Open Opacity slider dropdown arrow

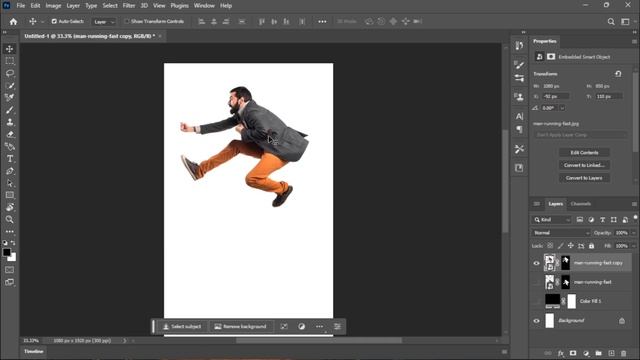(x=633, y=233)
